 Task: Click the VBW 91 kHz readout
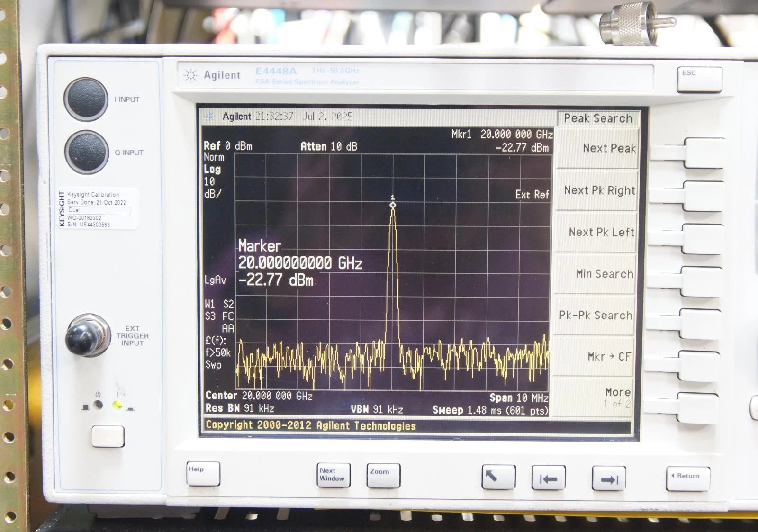click(x=377, y=409)
